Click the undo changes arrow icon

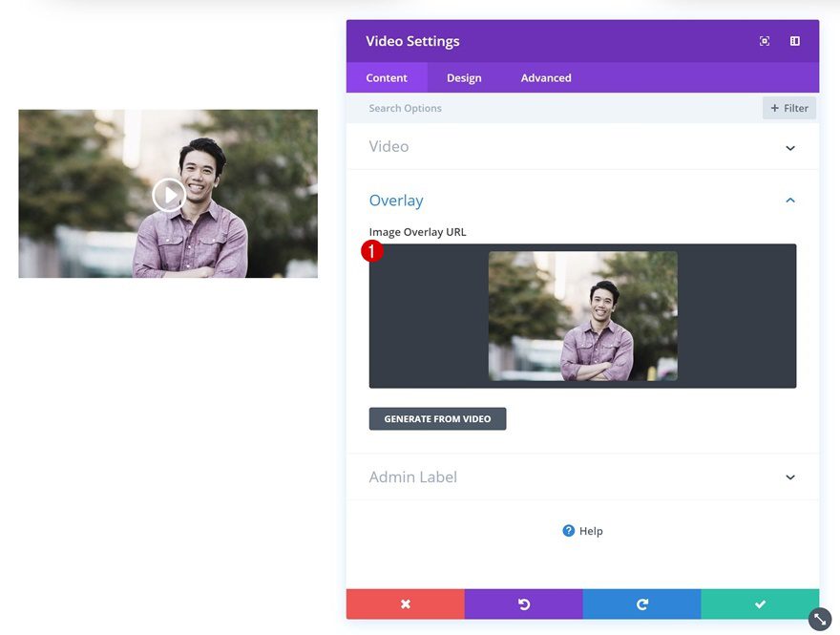tap(523, 603)
